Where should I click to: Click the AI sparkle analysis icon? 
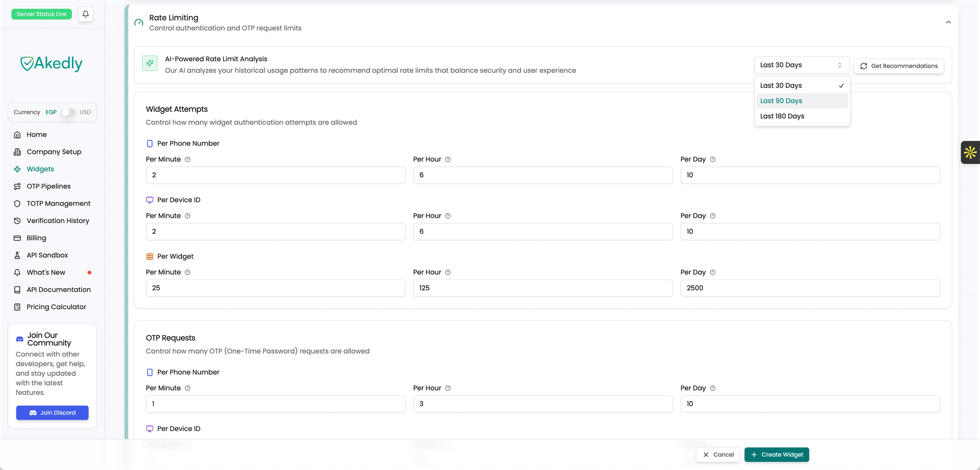coord(150,63)
